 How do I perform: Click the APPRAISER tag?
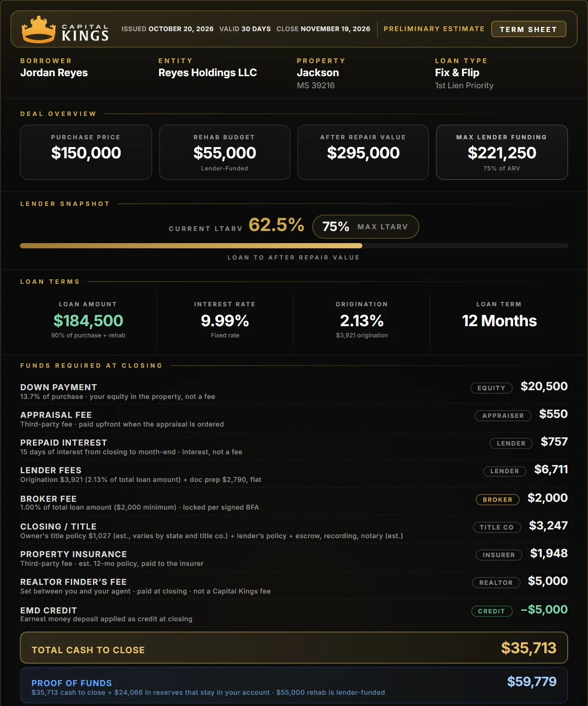pos(503,416)
